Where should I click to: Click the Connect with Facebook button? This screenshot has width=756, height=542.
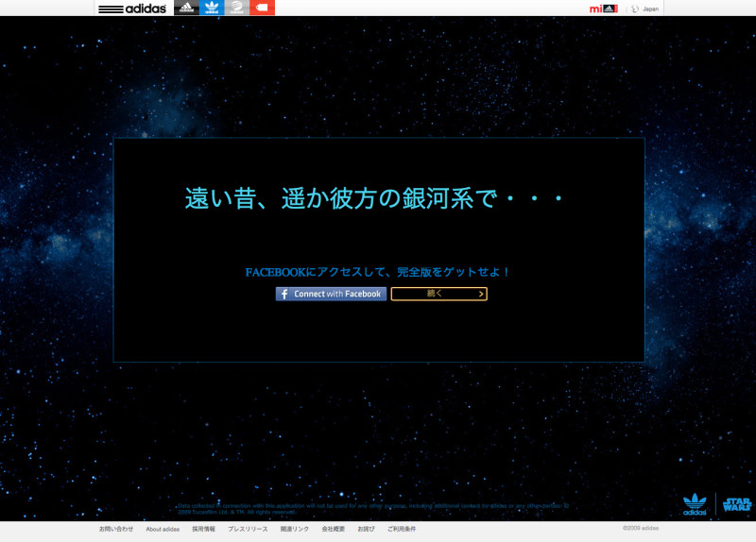click(332, 294)
